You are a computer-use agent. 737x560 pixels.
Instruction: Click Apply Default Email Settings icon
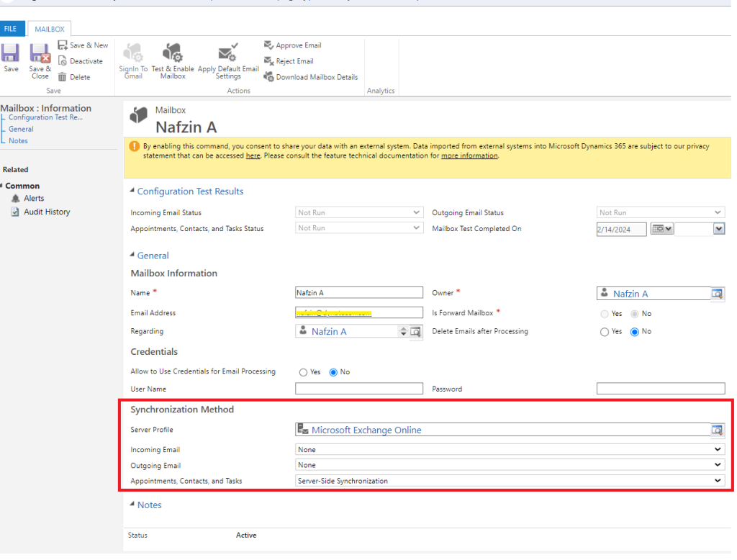pos(228,53)
